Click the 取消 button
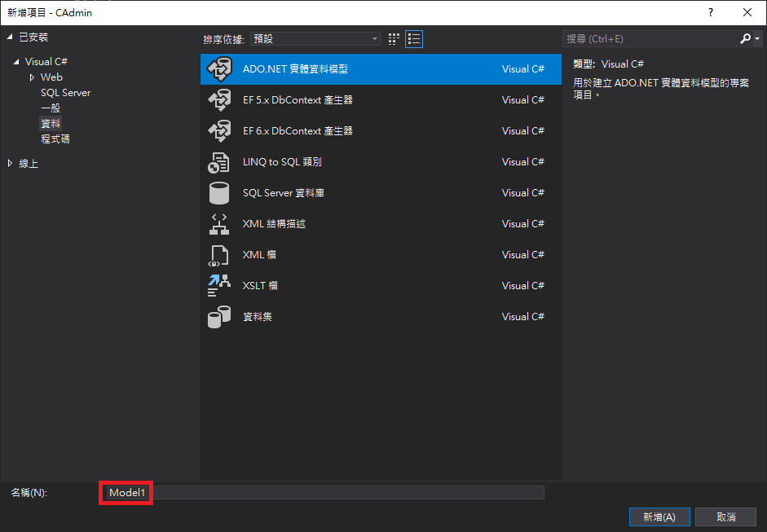The height and width of the screenshot is (532, 767). (725, 517)
